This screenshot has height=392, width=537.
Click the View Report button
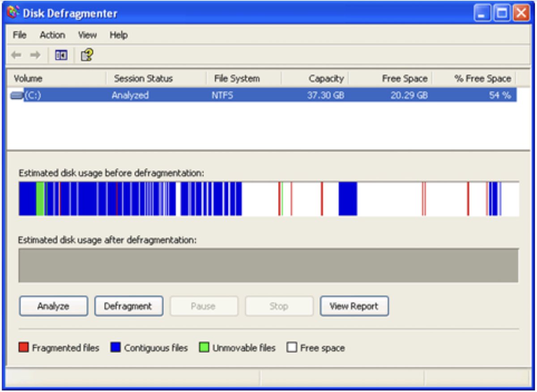354,306
